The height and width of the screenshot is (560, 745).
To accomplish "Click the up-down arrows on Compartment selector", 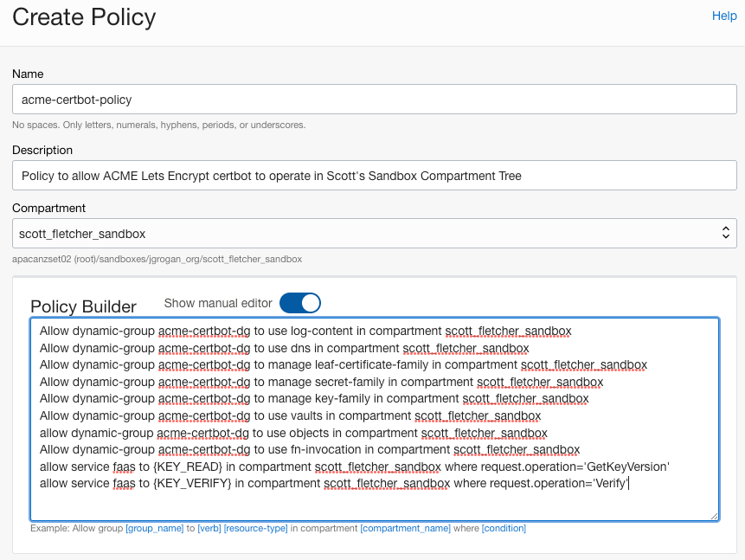I will [725, 234].
